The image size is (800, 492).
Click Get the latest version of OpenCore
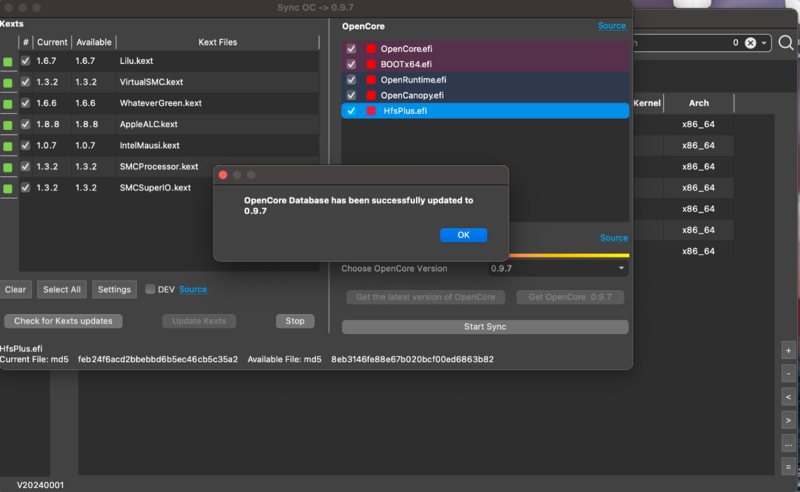point(426,297)
